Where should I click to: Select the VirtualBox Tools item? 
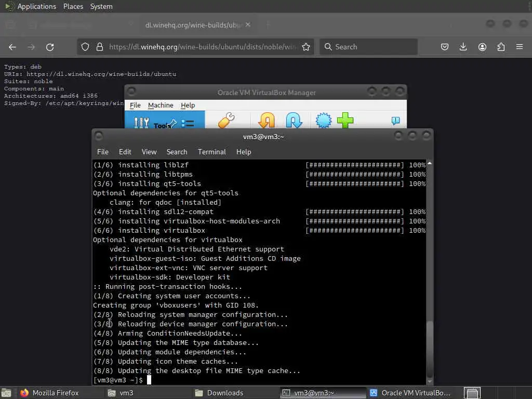[165, 120]
